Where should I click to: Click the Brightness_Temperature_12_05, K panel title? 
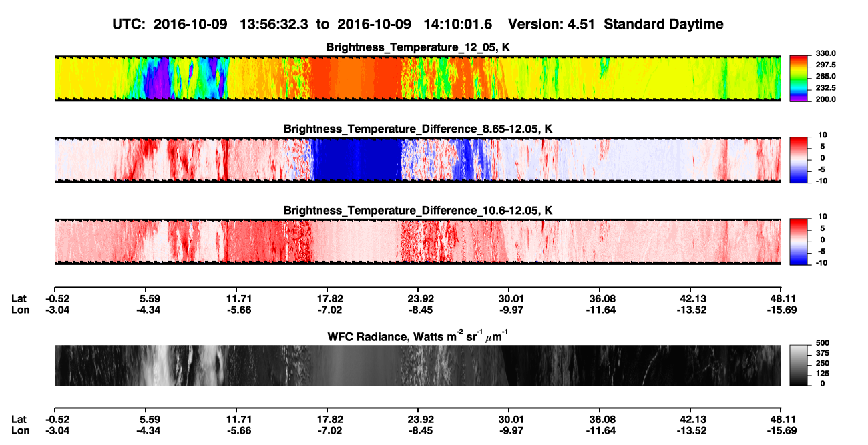click(x=418, y=47)
